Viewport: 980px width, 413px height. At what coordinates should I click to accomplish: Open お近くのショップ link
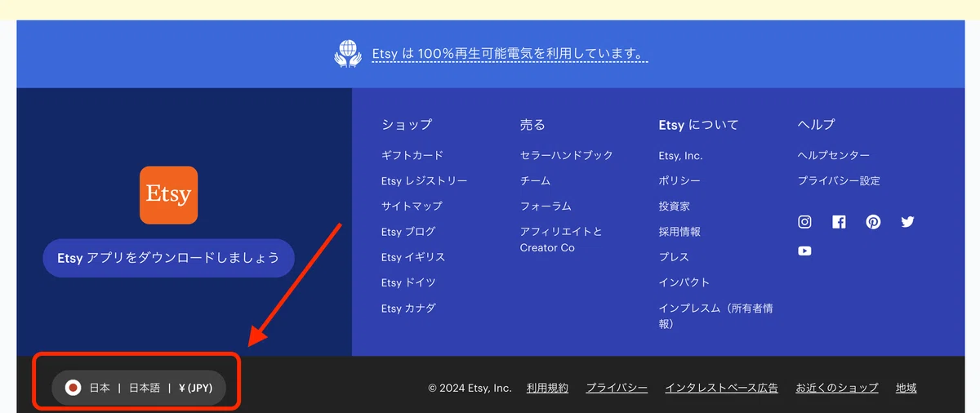click(x=837, y=389)
